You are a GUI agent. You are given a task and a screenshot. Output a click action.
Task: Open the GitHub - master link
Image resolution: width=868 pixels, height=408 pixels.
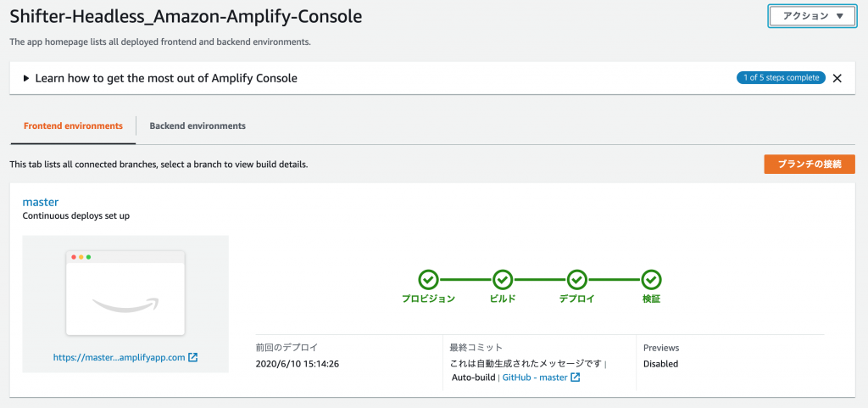point(535,377)
